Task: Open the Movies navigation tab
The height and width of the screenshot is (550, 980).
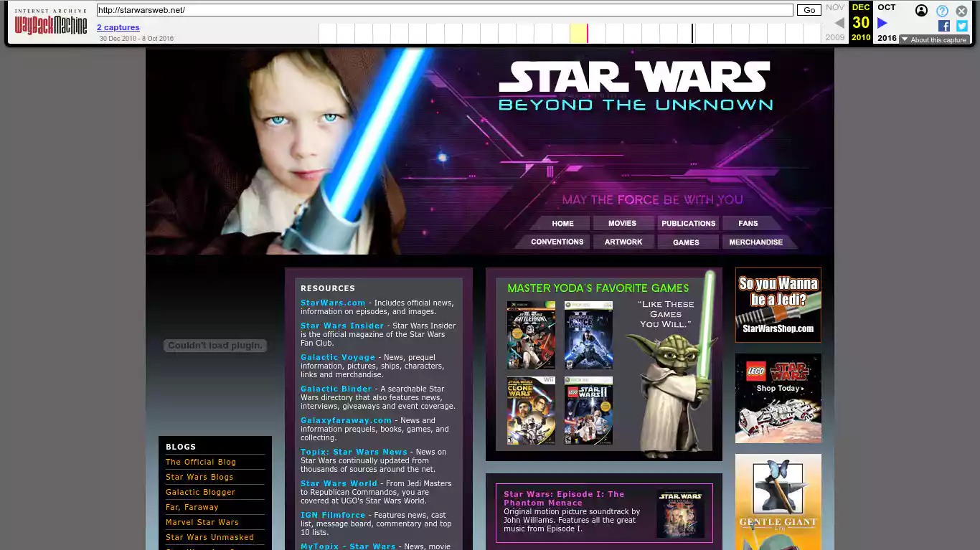Action: coord(622,223)
